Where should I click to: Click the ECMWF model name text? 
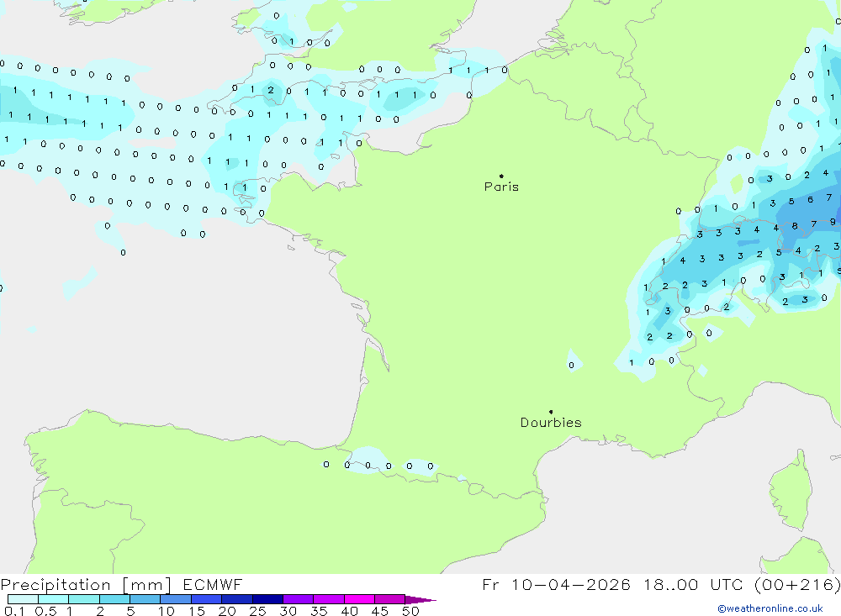213,584
